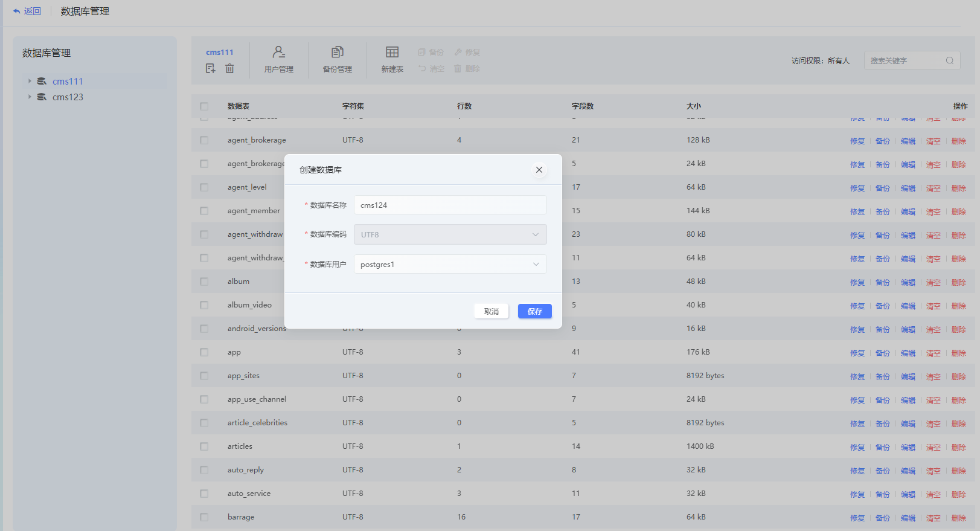Click the Cancel (取消) button
This screenshot has height=531, width=980.
(x=492, y=311)
